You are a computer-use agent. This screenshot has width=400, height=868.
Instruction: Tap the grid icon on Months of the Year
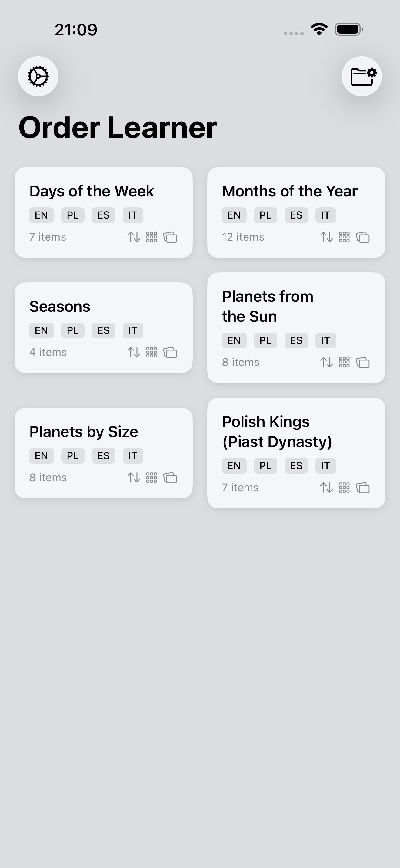pos(344,237)
